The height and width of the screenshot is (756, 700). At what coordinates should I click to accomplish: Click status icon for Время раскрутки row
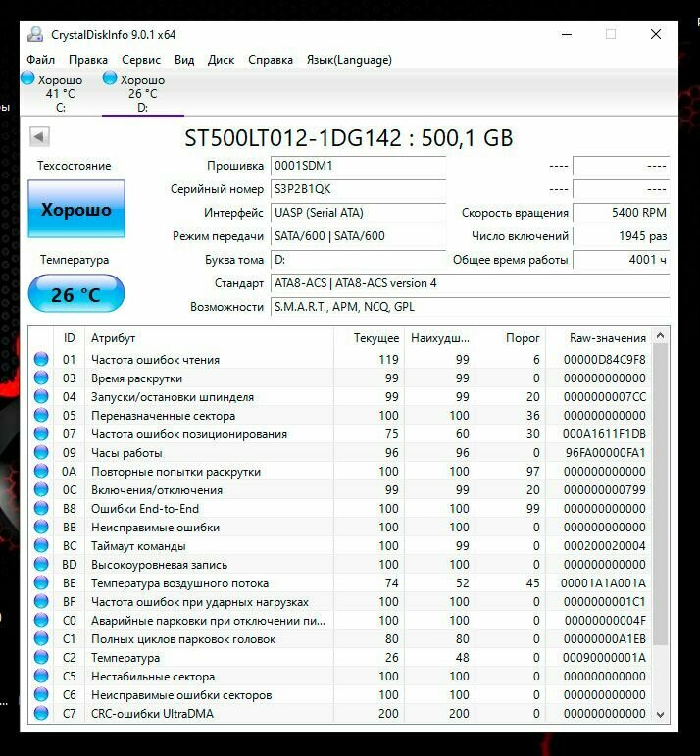[x=41, y=378]
